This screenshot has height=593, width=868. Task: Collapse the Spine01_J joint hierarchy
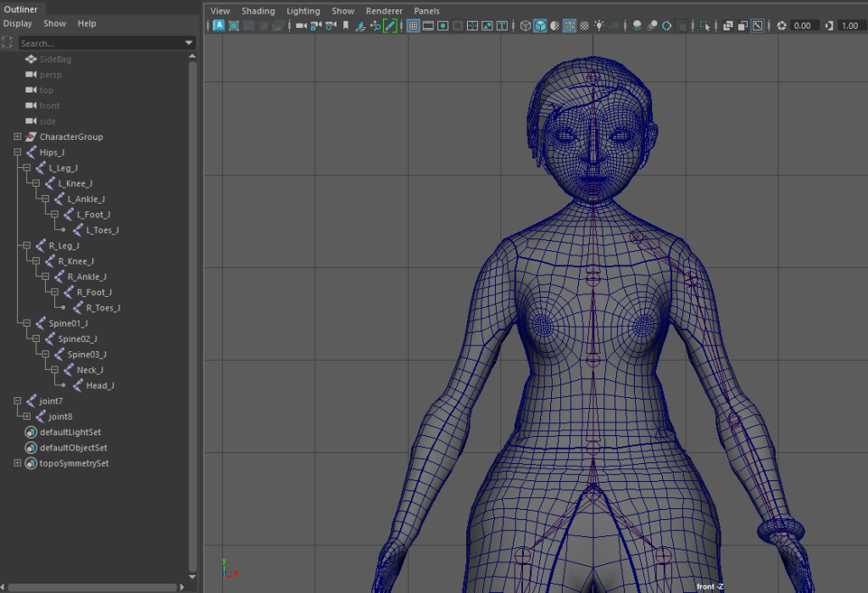[x=26, y=323]
